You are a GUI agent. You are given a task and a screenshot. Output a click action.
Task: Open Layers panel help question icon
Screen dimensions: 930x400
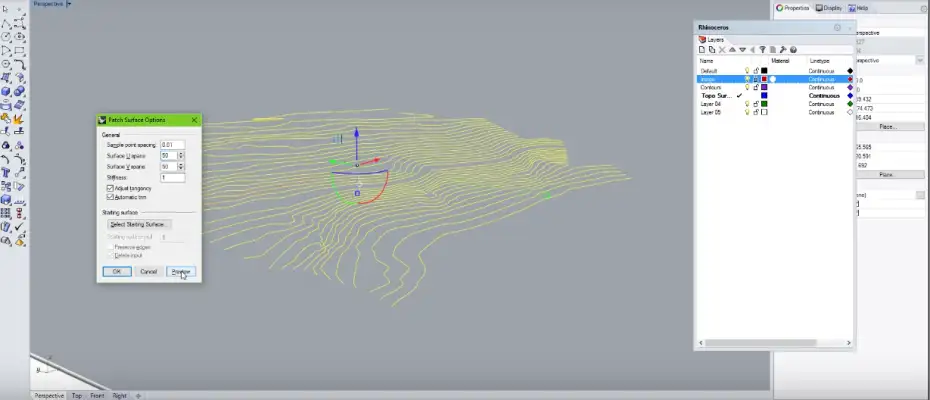click(x=793, y=50)
